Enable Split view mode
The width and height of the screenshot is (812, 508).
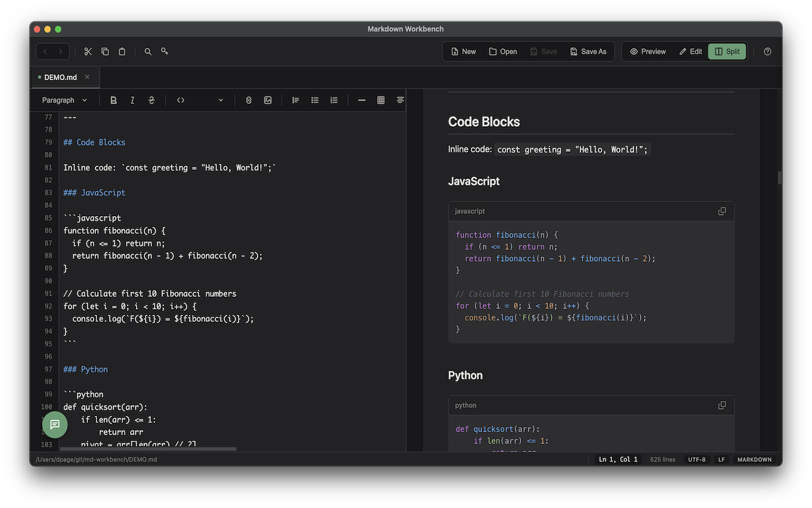coord(727,51)
